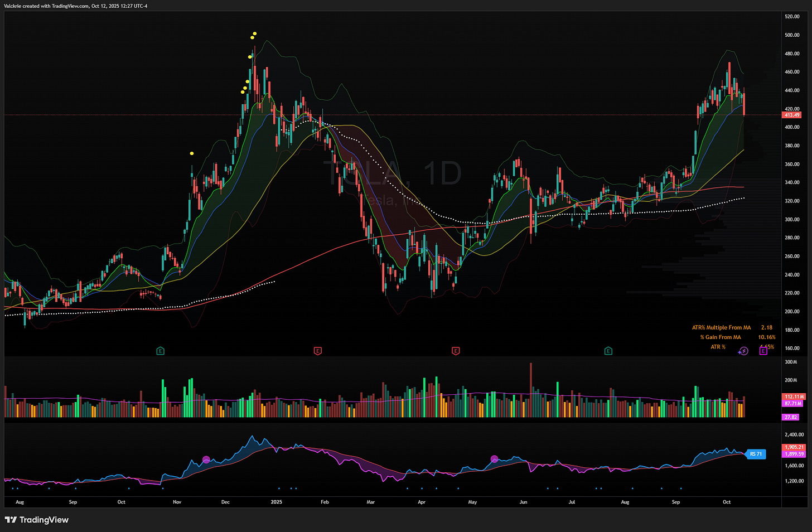Click the green earnings marker from late October 2024
The image size is (812, 532).
[160, 351]
